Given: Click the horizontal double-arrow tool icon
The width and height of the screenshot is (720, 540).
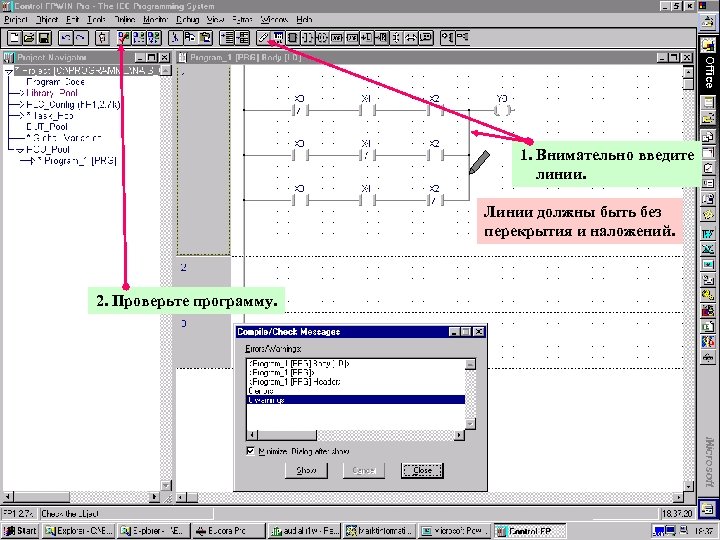Looking at the screenshot, I should [411, 38].
